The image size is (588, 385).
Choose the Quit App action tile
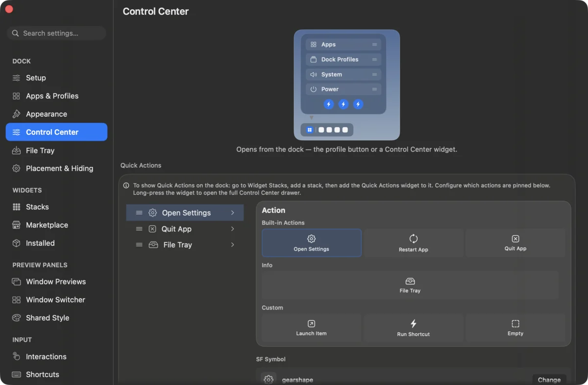(x=515, y=243)
